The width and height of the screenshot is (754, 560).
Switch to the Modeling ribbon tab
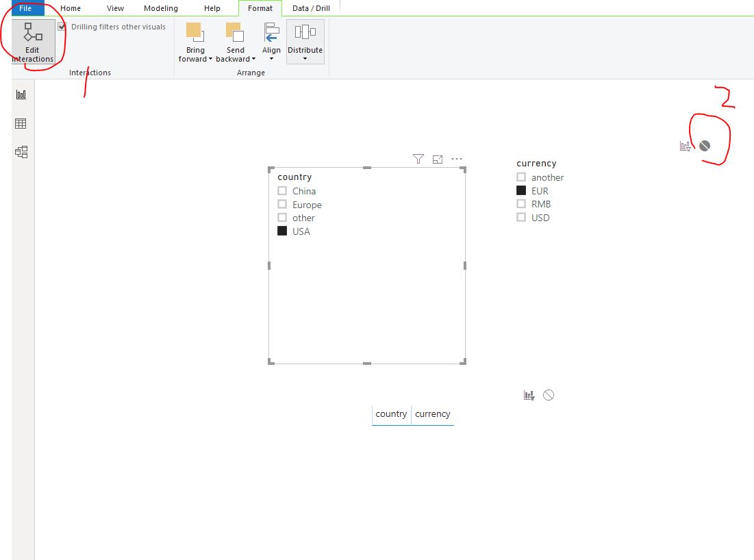[161, 8]
